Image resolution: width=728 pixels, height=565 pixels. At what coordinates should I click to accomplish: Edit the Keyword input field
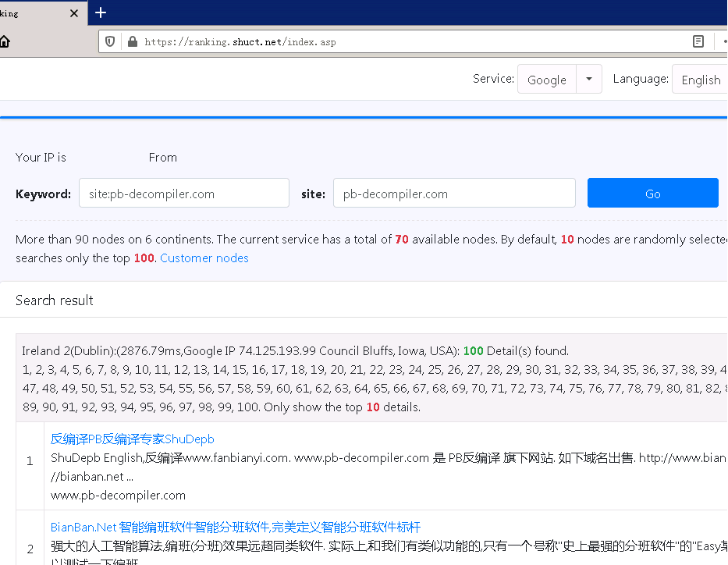184,193
